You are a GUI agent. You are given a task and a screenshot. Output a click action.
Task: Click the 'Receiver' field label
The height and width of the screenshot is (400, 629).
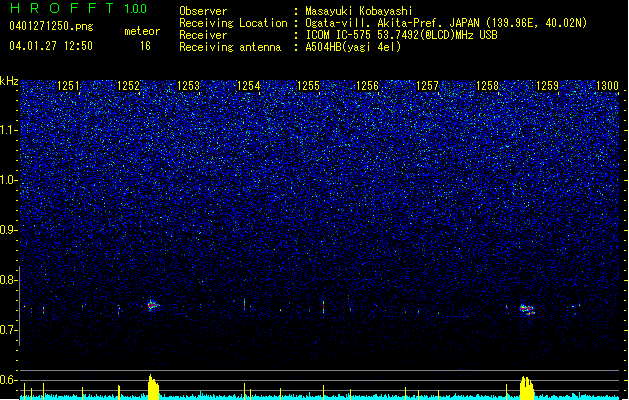[x=203, y=35]
